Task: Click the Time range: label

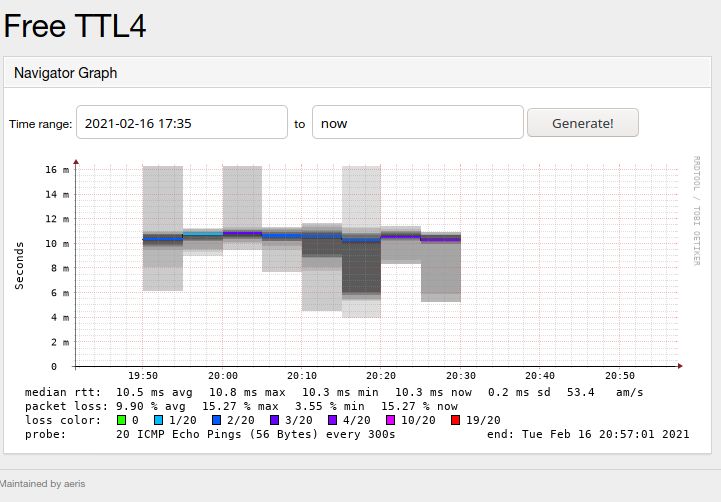Action: tap(40, 124)
